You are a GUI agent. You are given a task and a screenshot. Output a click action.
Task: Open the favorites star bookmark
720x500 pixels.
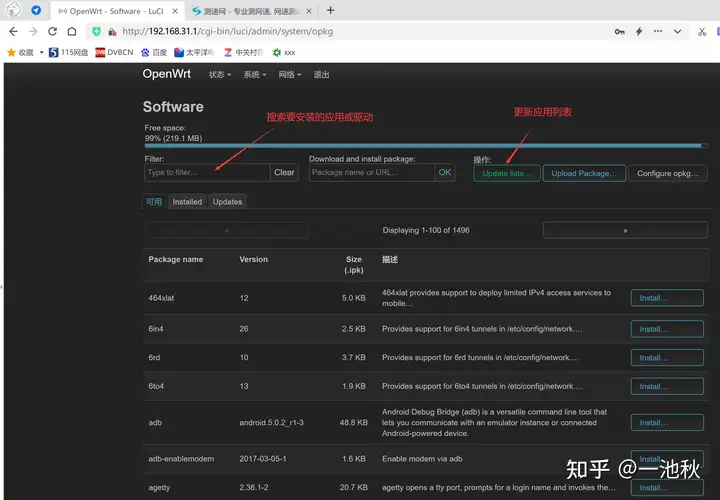20,52
